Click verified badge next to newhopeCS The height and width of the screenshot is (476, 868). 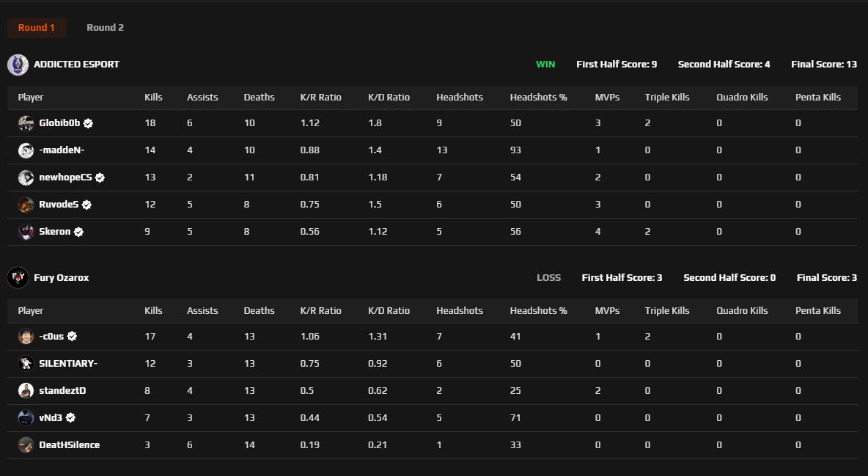(x=100, y=178)
